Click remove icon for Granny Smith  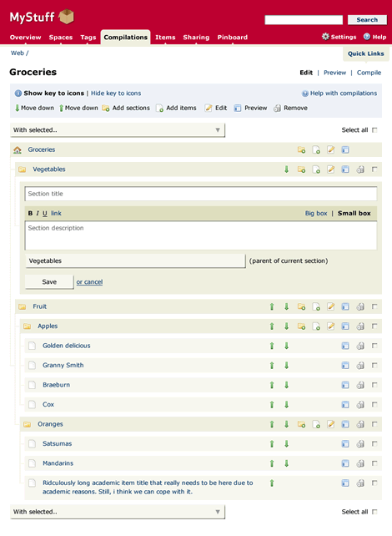pyautogui.click(x=360, y=366)
